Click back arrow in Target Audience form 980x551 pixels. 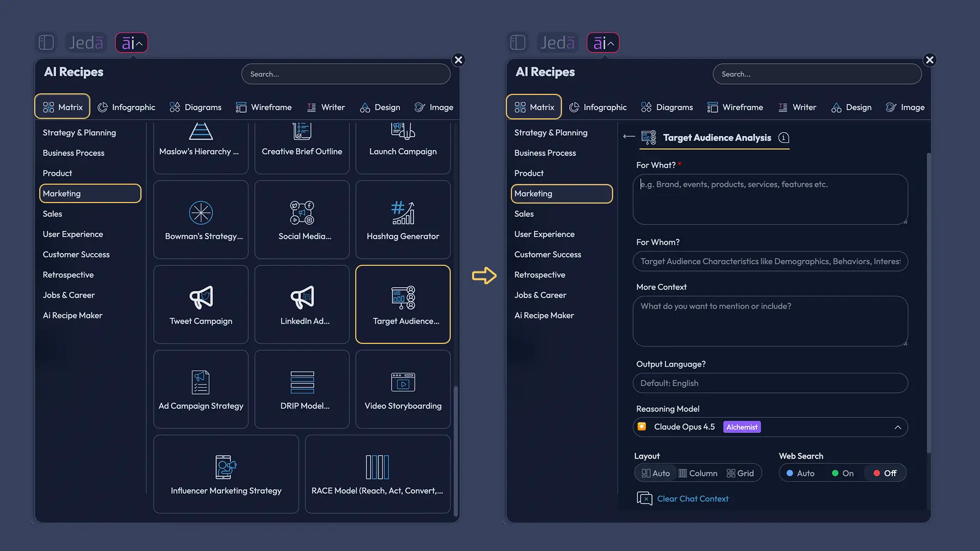coord(629,137)
